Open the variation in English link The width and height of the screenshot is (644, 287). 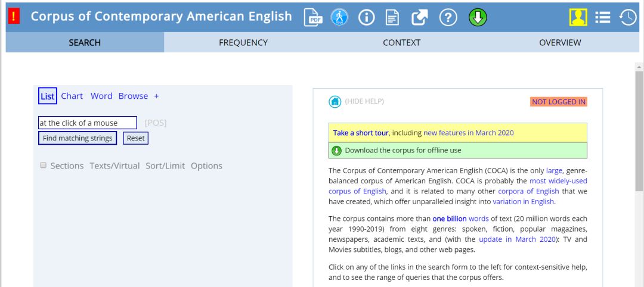click(x=524, y=201)
